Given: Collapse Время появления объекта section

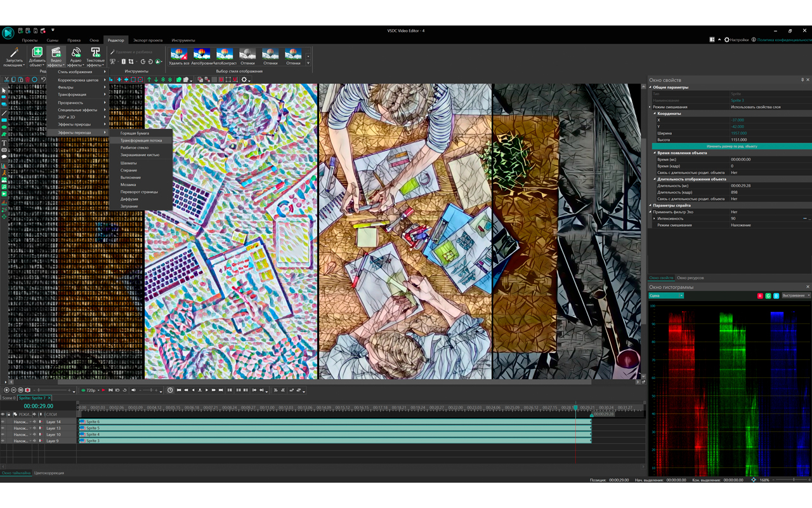Looking at the screenshot, I should point(655,153).
